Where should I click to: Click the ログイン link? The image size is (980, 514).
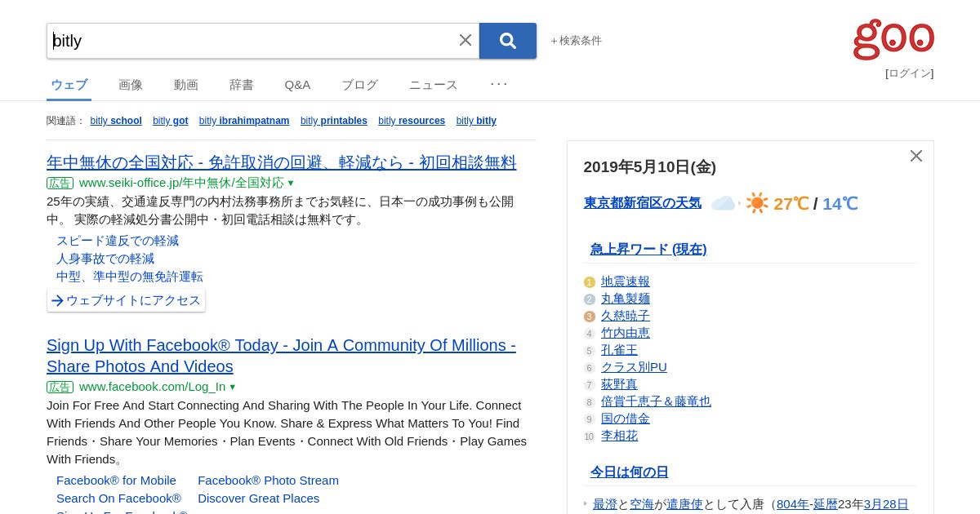point(910,73)
